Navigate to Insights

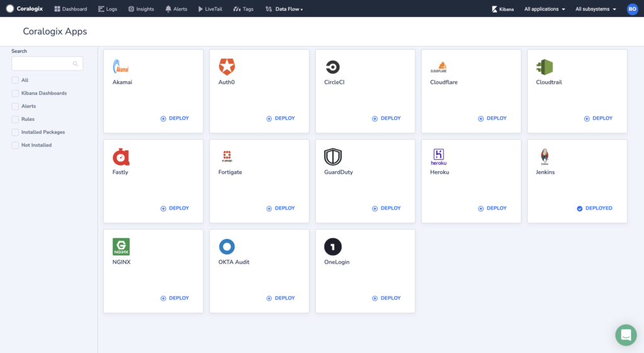tap(141, 9)
